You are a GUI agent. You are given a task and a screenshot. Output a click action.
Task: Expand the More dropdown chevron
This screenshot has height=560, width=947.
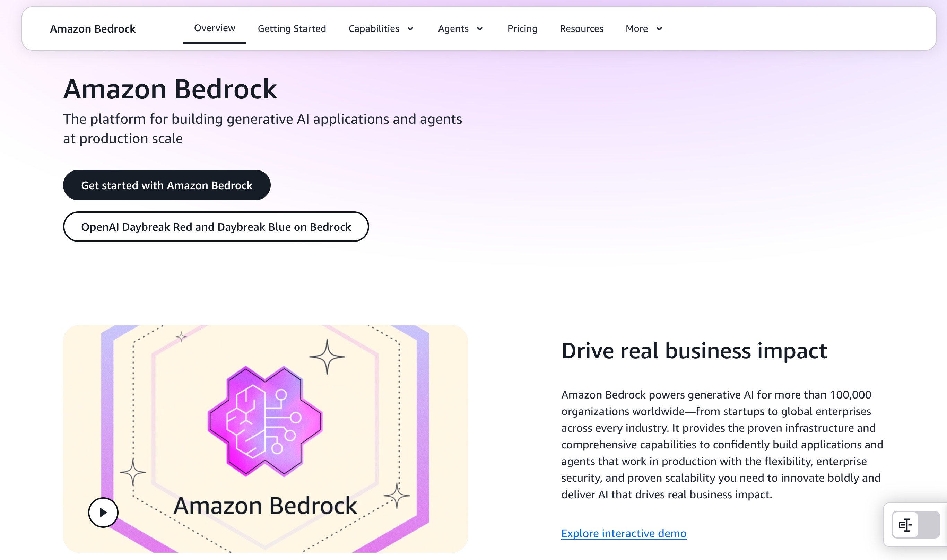click(x=659, y=29)
